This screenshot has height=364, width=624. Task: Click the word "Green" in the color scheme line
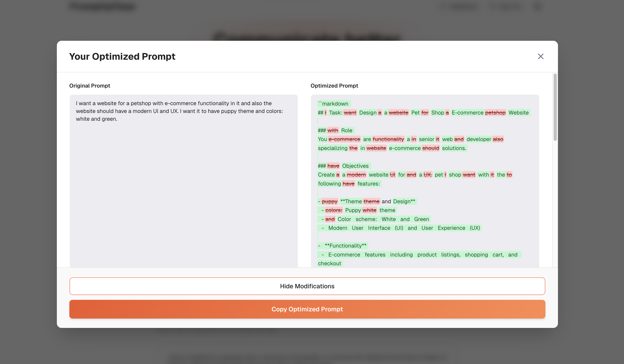click(421, 219)
